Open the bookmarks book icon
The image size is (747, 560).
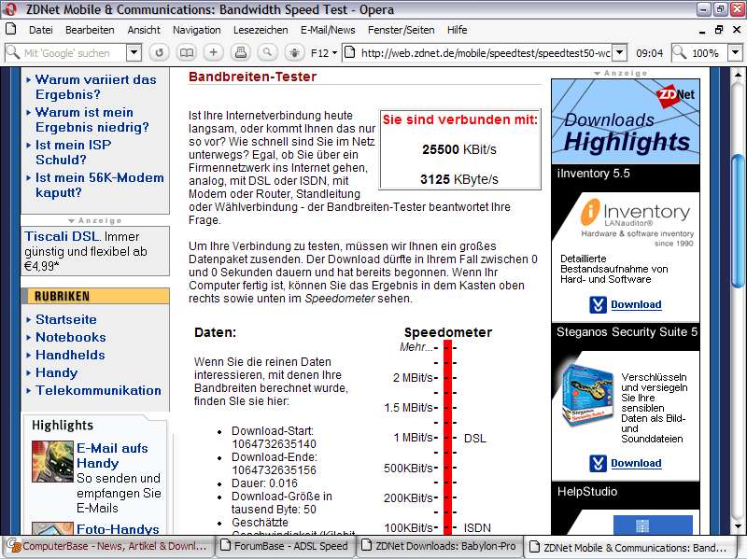[186, 52]
